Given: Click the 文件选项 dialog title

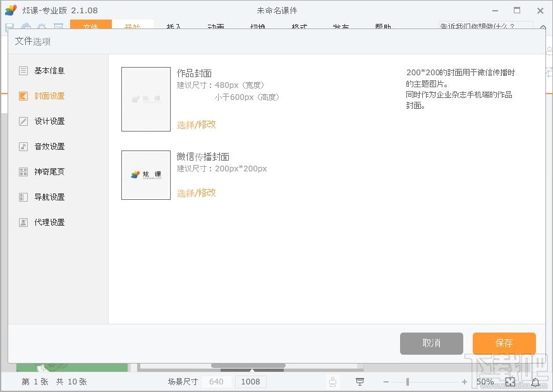Looking at the screenshot, I should click(33, 41).
